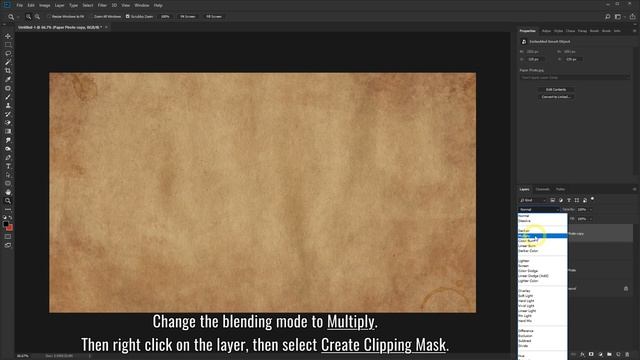This screenshot has height=360, width=640.
Task: Create a new group folder icon
Action: [x=609, y=354]
